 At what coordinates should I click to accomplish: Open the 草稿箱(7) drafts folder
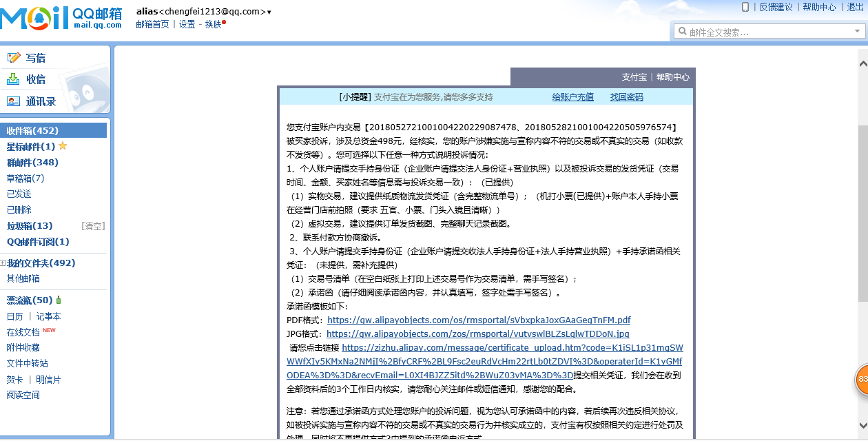[x=25, y=178]
